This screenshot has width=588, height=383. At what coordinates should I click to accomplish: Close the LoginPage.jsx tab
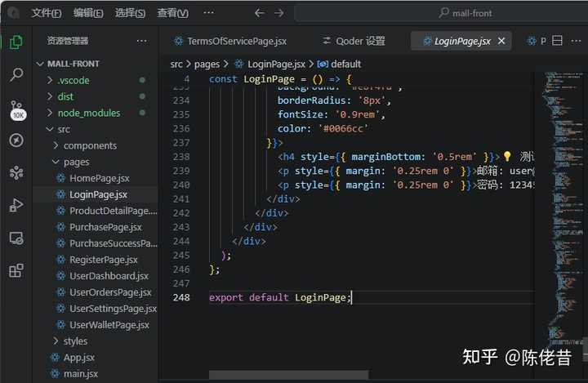501,41
